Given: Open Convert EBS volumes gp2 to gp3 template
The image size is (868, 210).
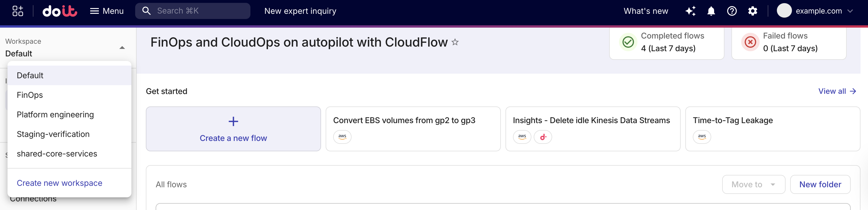Looking at the screenshot, I should pyautogui.click(x=413, y=129).
